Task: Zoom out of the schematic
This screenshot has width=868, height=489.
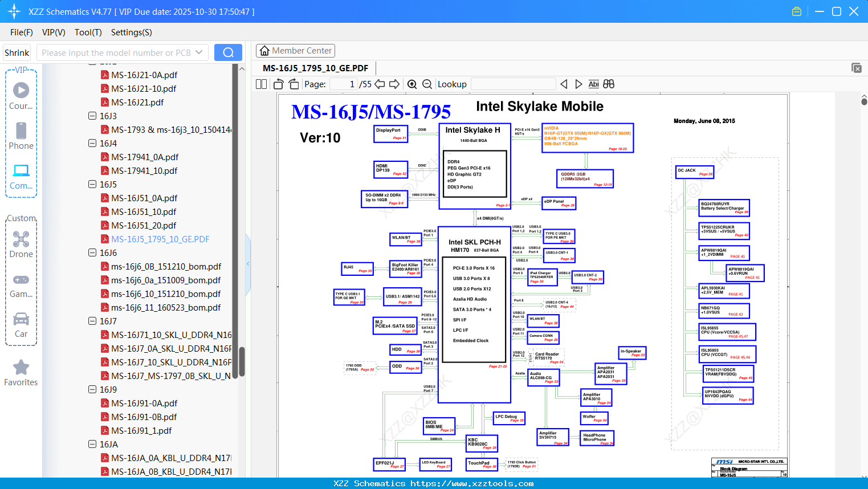Action: [x=427, y=84]
